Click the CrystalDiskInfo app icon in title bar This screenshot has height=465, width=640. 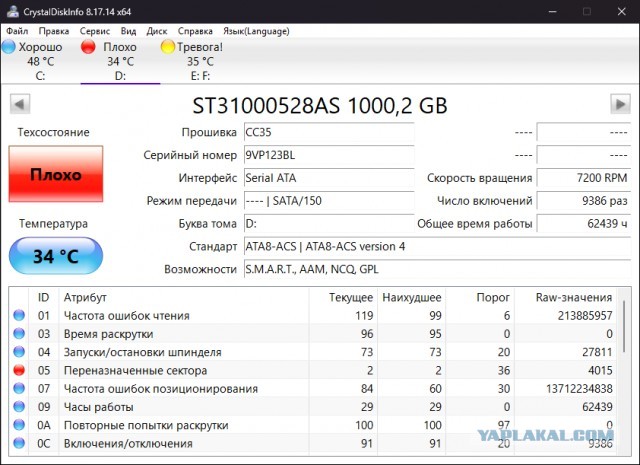point(13,11)
